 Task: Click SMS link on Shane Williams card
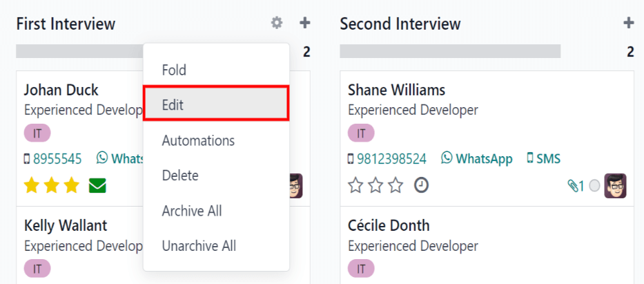pos(543,159)
